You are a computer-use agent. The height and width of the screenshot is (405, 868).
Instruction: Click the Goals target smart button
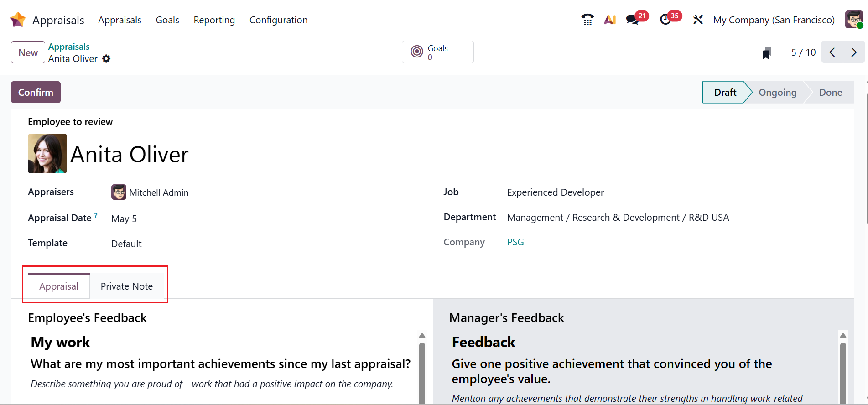(x=437, y=52)
